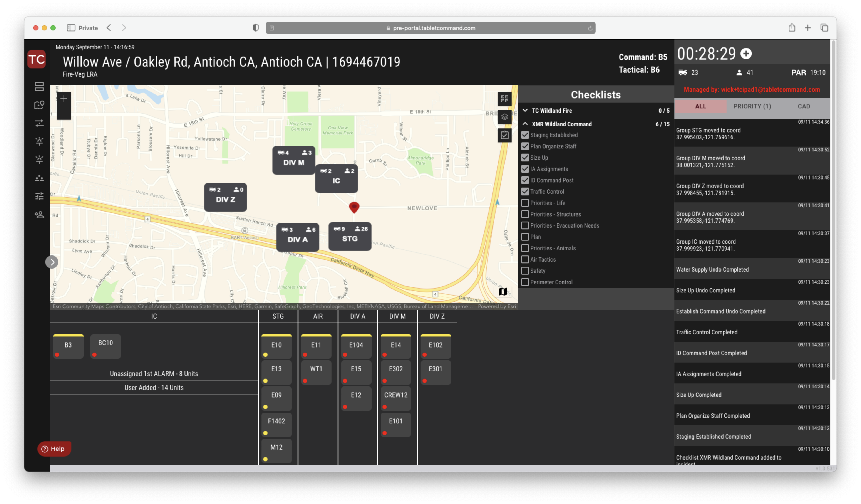
Task: Enable the Air Tactics checklist item
Action: click(525, 259)
